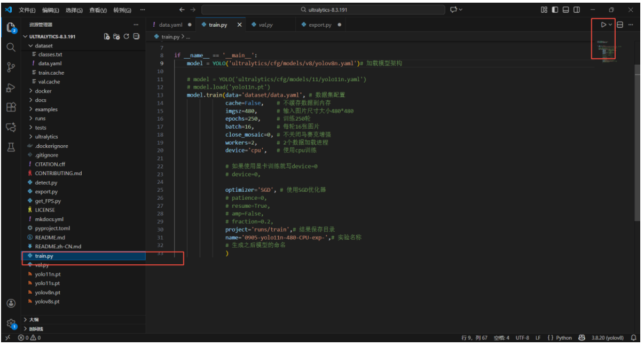The image size is (644, 346).
Task: Open the 编辑(E) menu
Action: (x=51, y=10)
